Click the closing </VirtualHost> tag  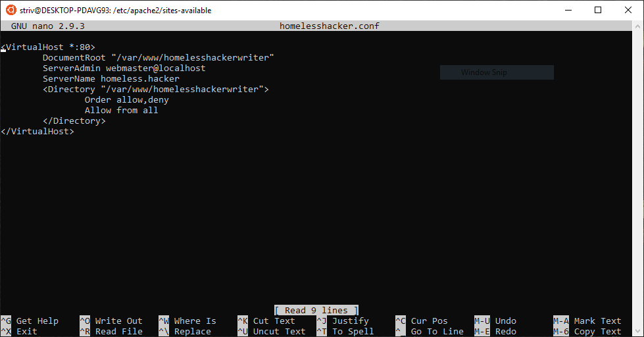coord(37,132)
